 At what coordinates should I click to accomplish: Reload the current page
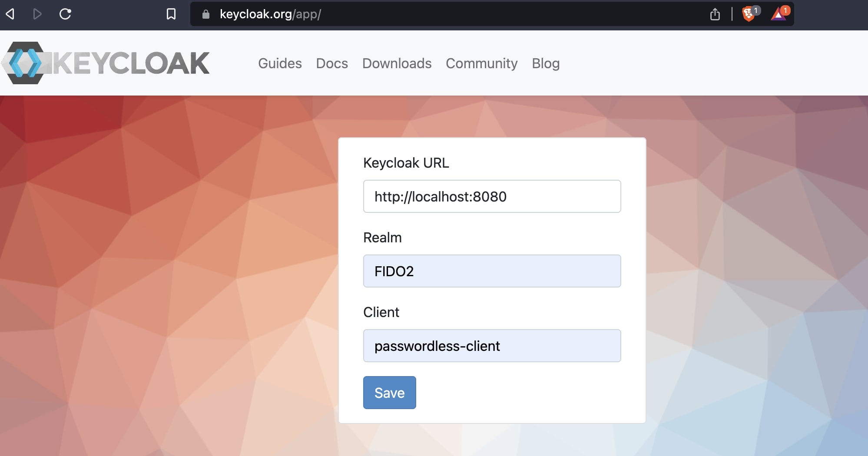point(65,14)
